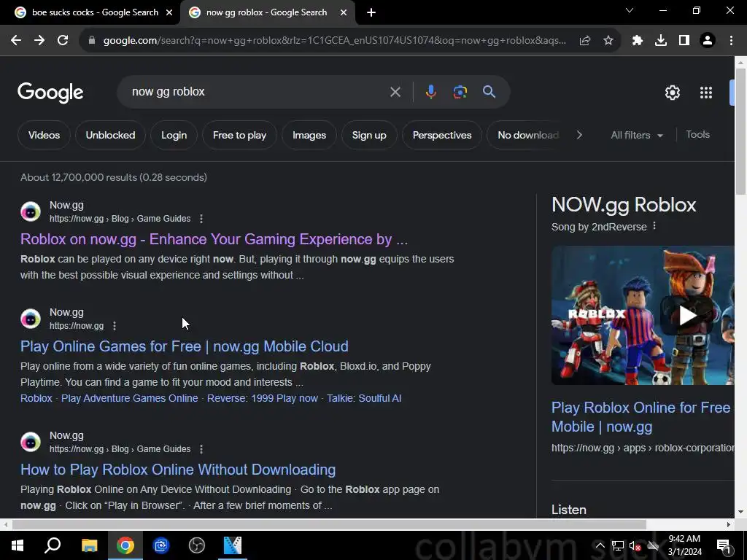Open 'Play Roblox Online for Free' panel link
The image size is (747, 560).
(x=640, y=417)
